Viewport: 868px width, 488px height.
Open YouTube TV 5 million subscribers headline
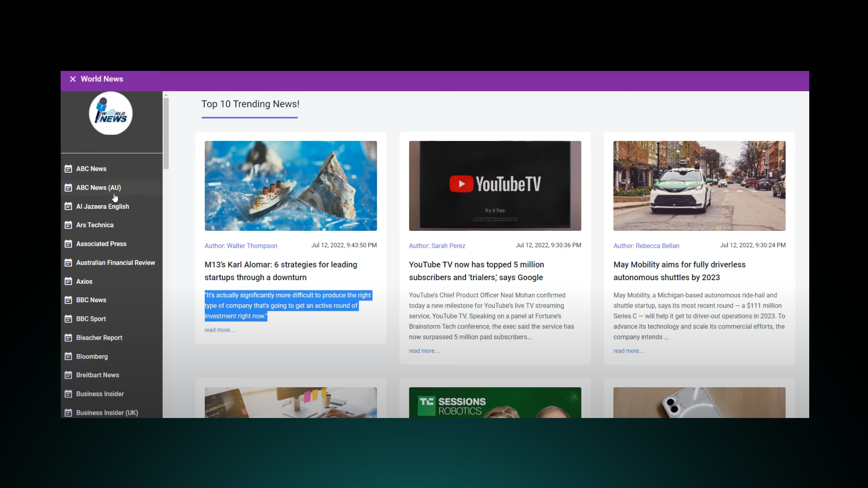coord(476,271)
